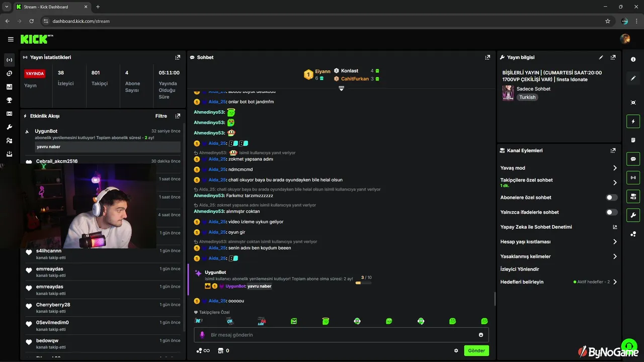Open the hamburger menu beside Kick logo

click(11, 39)
